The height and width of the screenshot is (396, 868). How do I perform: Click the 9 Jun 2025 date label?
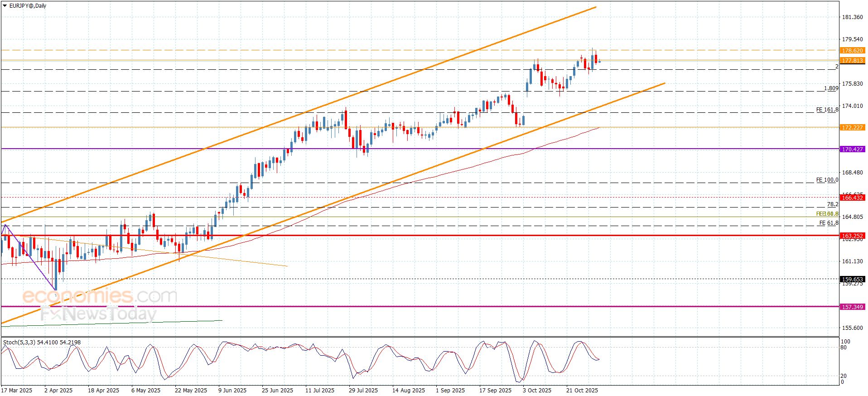(232, 391)
